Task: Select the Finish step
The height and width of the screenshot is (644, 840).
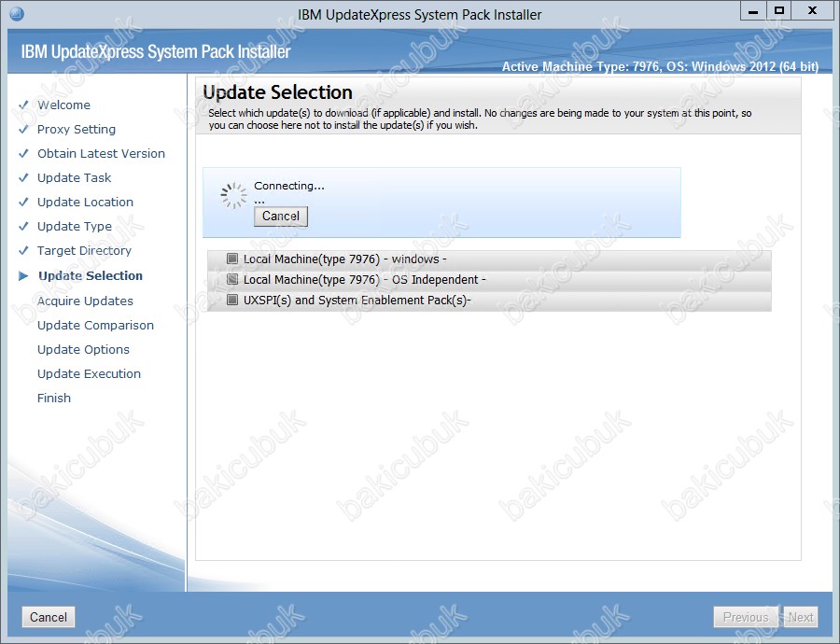Action: coord(53,399)
